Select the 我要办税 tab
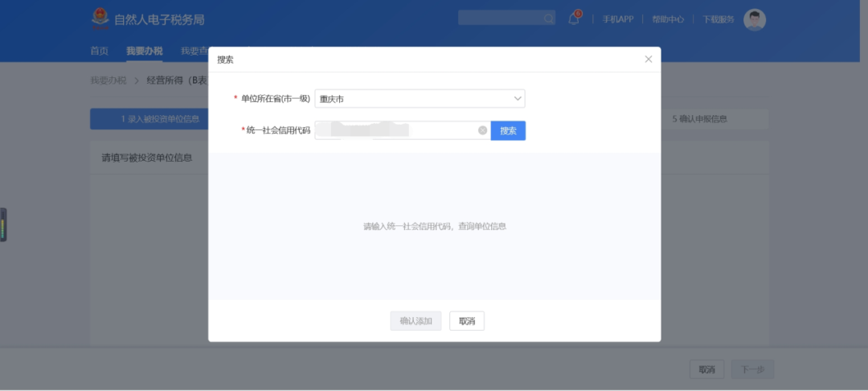The image size is (868, 391). pos(145,51)
